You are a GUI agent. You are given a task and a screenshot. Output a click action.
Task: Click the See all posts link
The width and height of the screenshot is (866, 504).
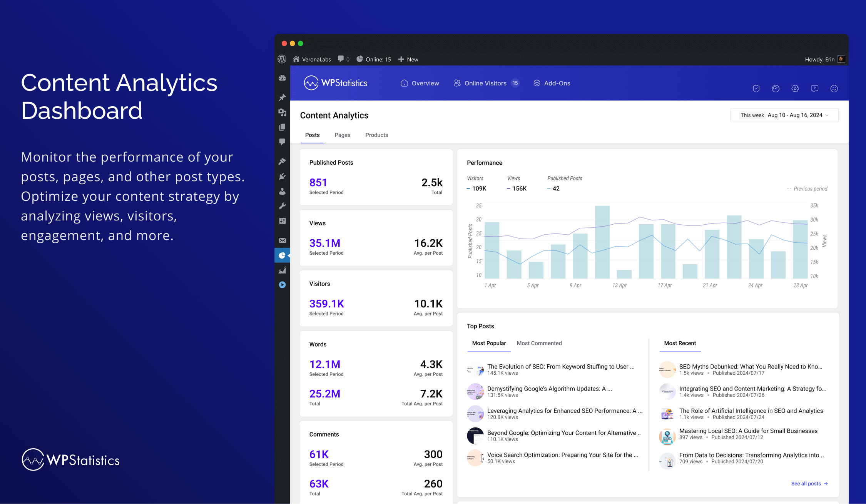[x=809, y=484]
